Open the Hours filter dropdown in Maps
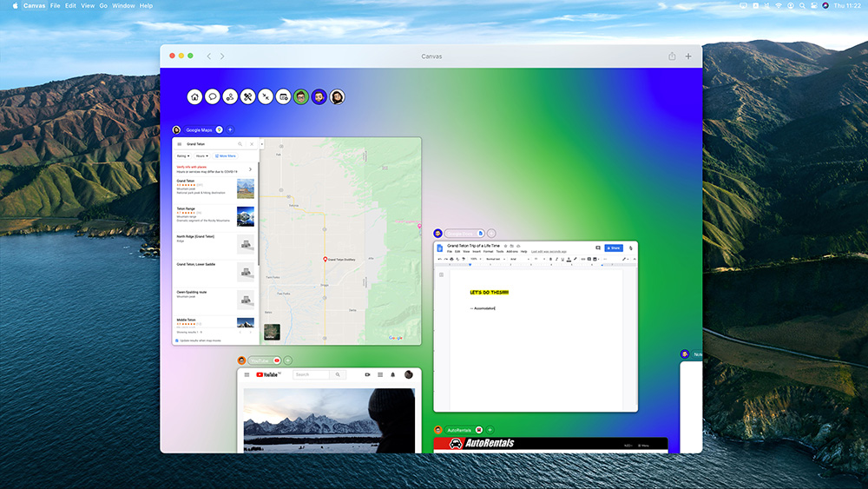This screenshot has height=489, width=868. tap(201, 156)
